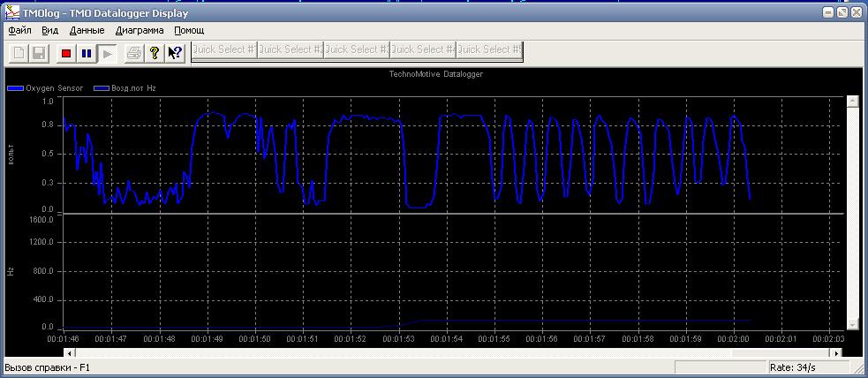
Task: Pause data logging with the pause button
Action: click(87, 53)
